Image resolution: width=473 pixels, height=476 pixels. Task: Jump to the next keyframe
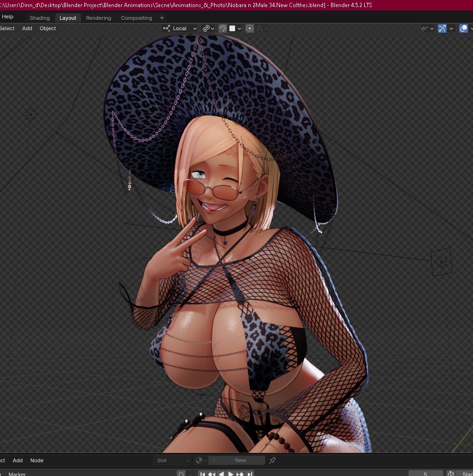coord(240,474)
